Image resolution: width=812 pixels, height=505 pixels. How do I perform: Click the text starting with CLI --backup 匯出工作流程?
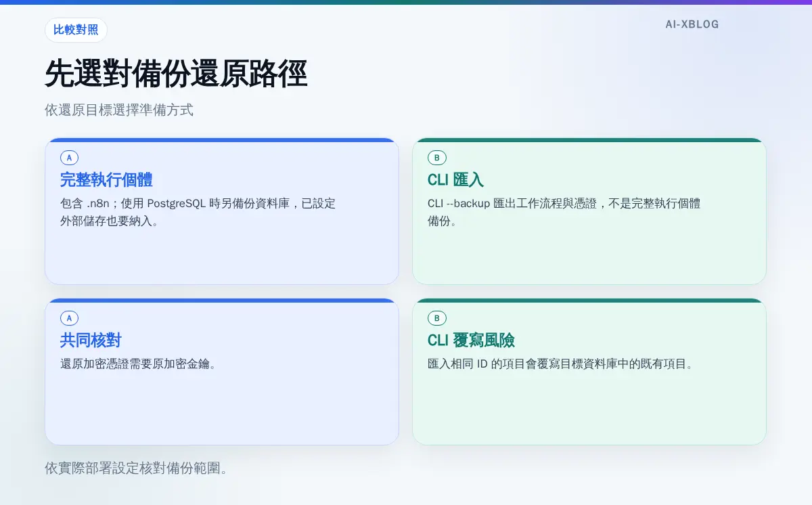[x=564, y=212]
